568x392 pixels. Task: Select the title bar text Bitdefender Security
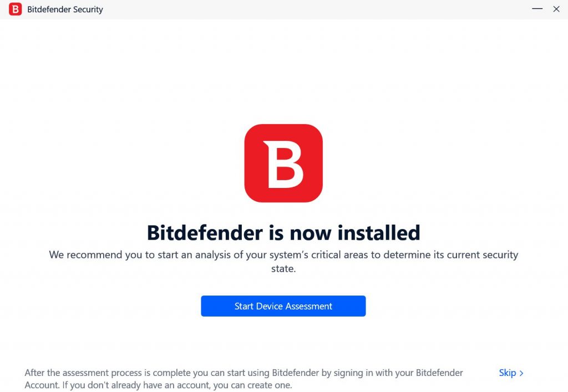coord(64,9)
